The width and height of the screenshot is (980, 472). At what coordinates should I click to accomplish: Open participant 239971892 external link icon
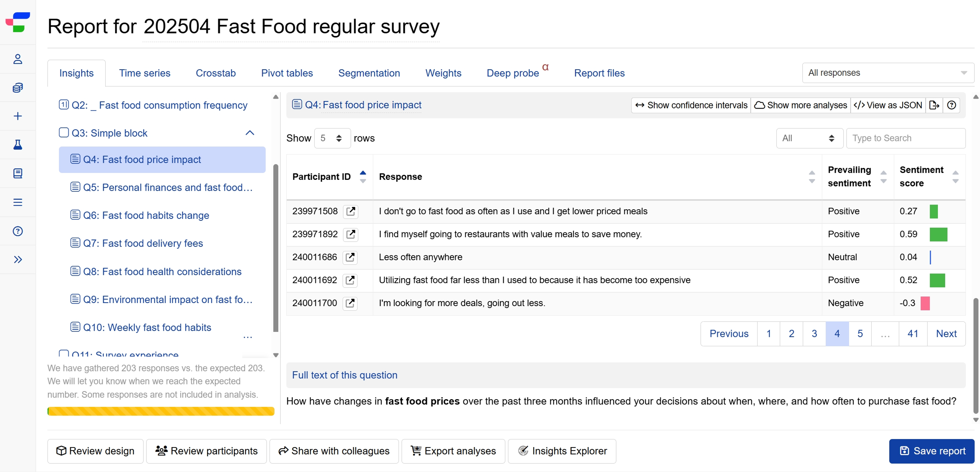[x=350, y=234]
